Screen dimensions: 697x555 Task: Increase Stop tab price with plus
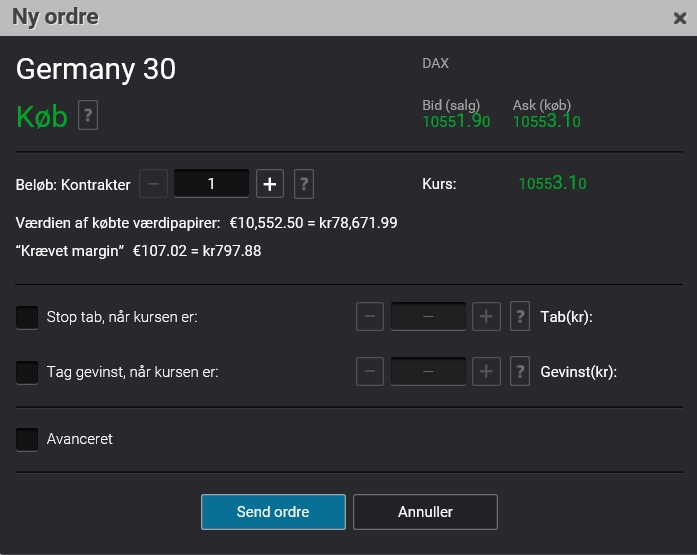tap(486, 316)
